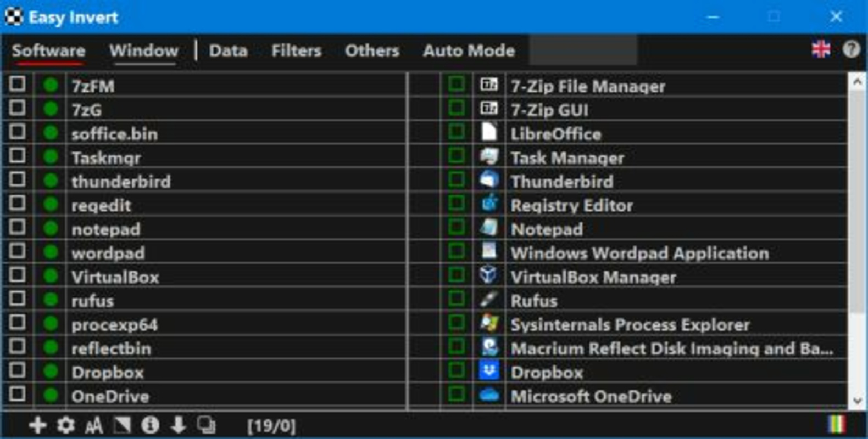Select the Thunderbird title text
Image resolution: width=868 pixels, height=439 pixels.
[561, 182]
